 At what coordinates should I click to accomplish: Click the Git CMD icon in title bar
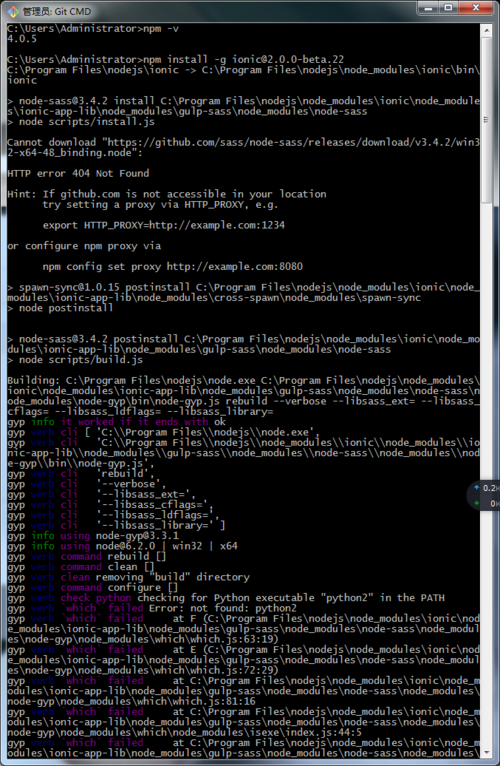[x=13, y=11]
